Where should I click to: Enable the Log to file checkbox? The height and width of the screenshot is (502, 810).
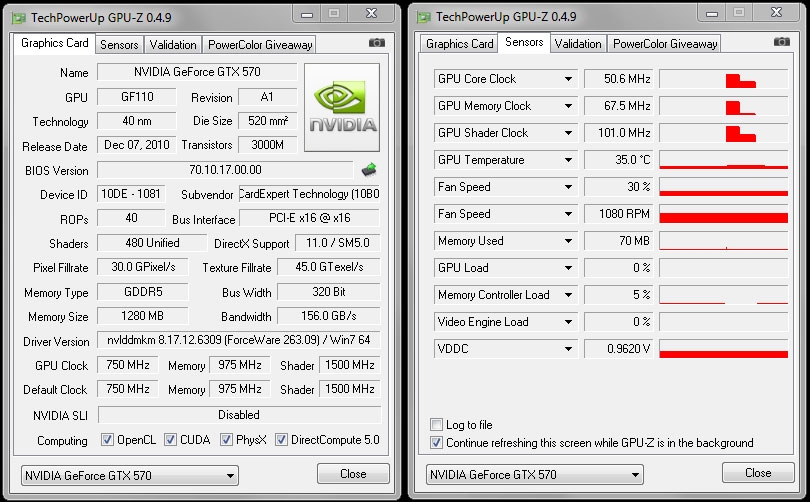coord(436,425)
